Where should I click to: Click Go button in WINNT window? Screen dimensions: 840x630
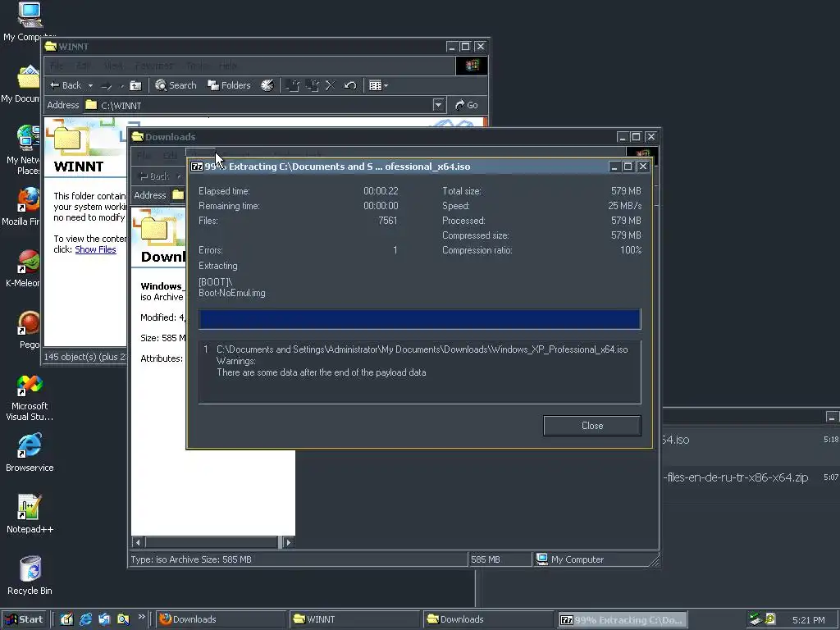pos(466,105)
